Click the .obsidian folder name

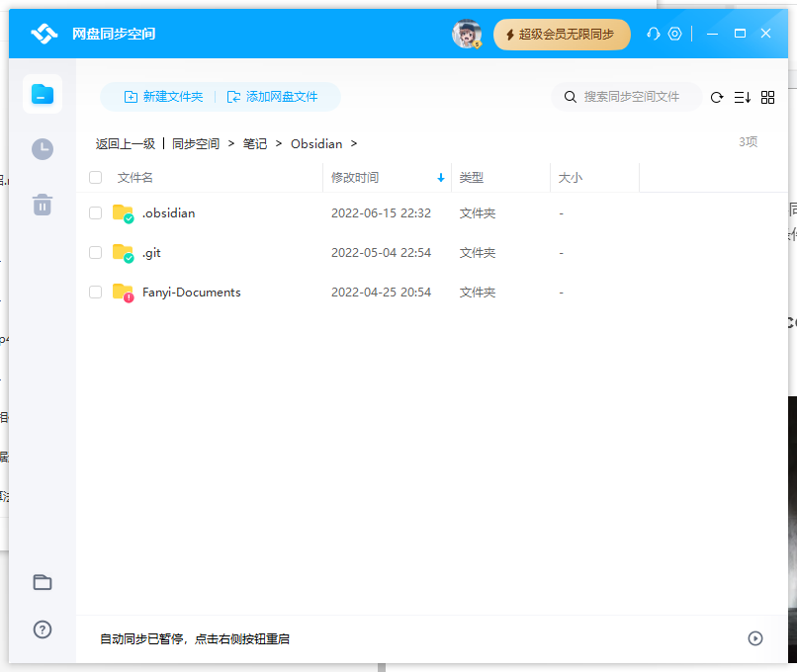(x=168, y=212)
